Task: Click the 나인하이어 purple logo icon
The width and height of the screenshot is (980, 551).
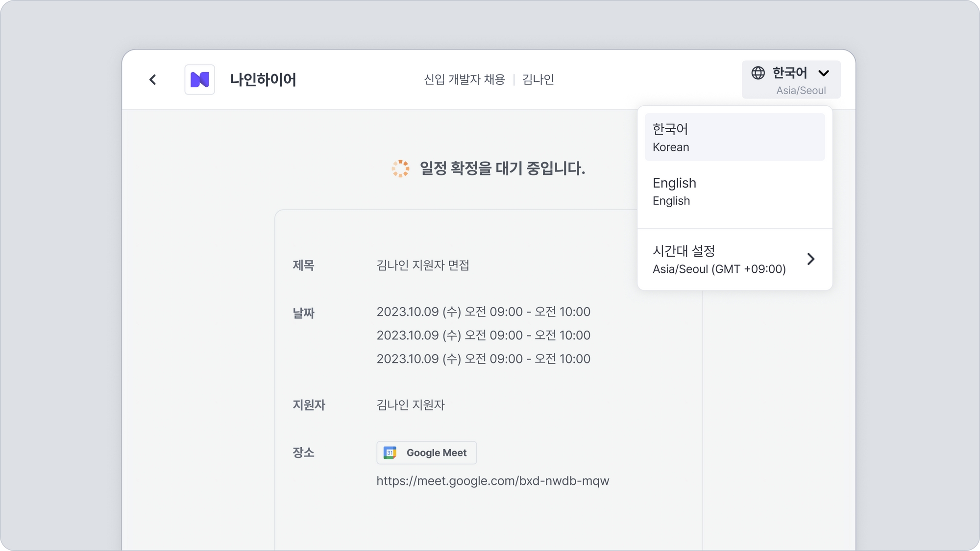Action: click(199, 80)
